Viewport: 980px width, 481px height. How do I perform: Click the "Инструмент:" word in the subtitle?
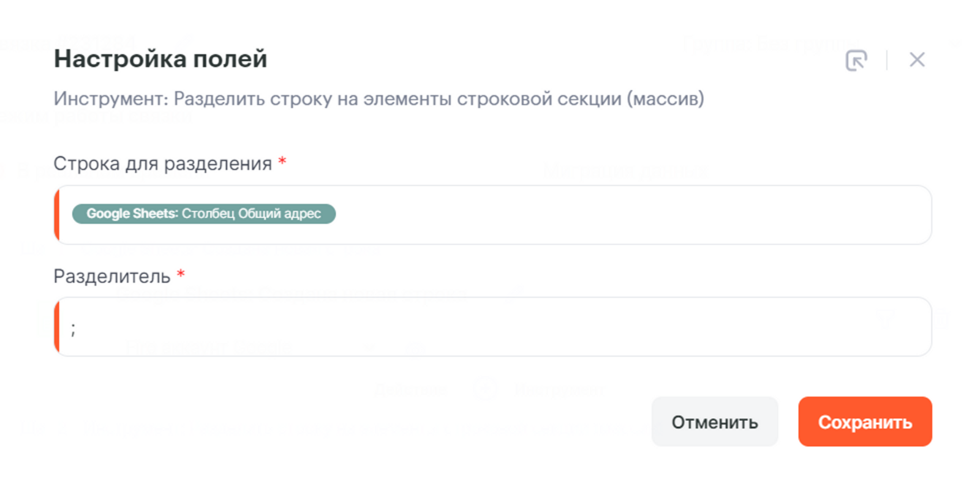(x=110, y=99)
